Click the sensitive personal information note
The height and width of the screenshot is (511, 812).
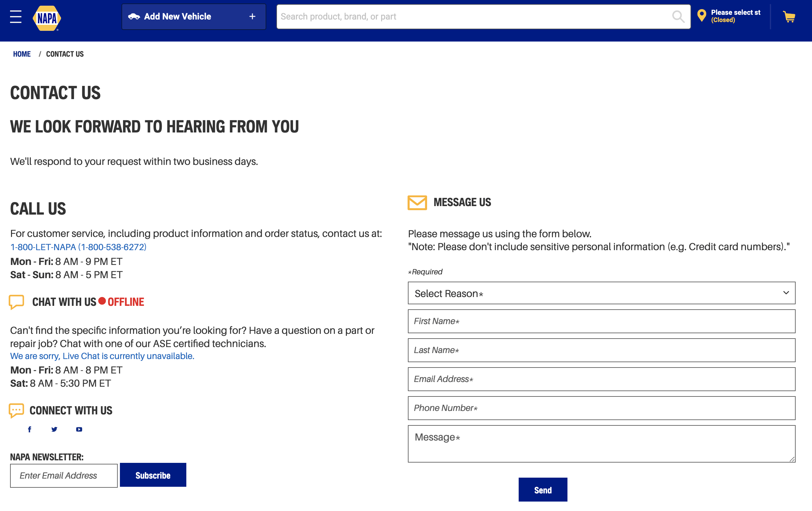599,247
